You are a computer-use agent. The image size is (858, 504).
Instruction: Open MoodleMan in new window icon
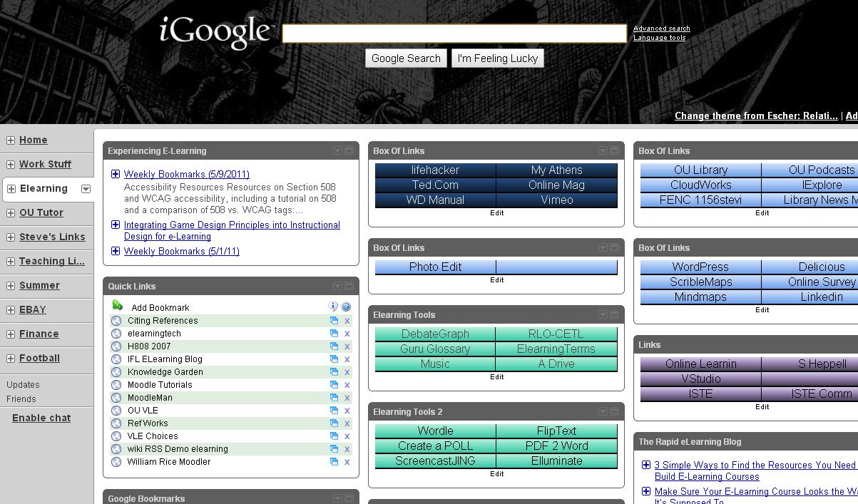[x=334, y=398]
